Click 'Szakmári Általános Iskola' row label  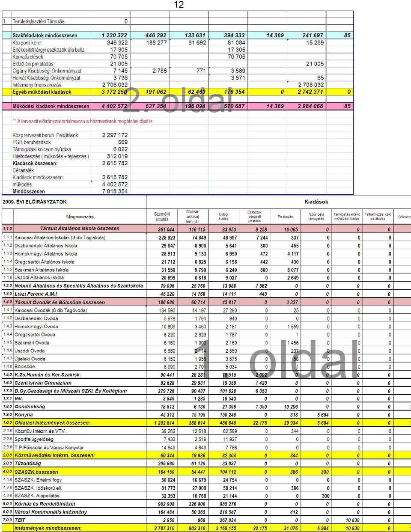point(42,270)
